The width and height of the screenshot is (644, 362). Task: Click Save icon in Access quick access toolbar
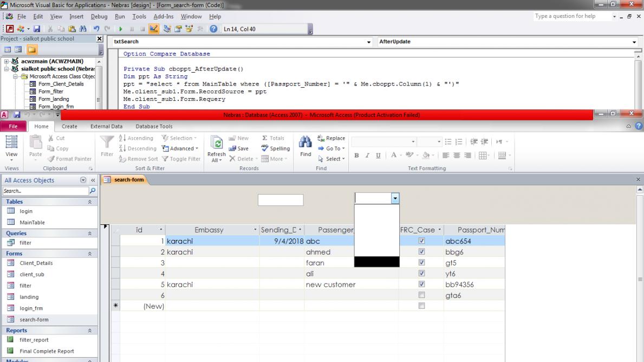[x=17, y=115]
